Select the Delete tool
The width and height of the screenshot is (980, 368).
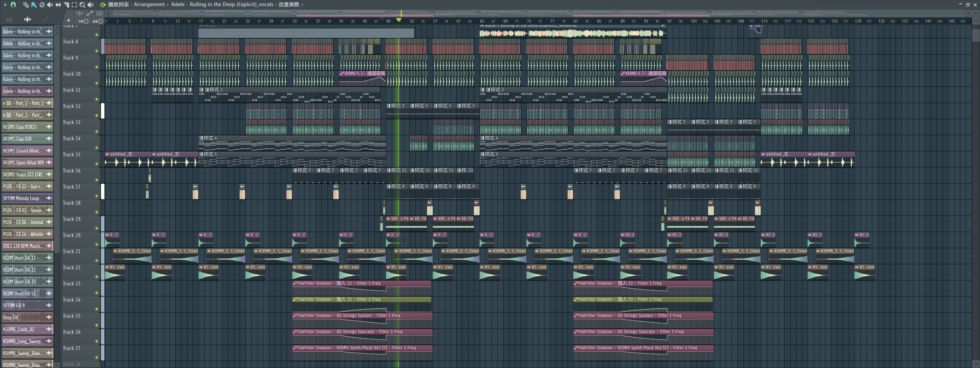tap(42, 5)
